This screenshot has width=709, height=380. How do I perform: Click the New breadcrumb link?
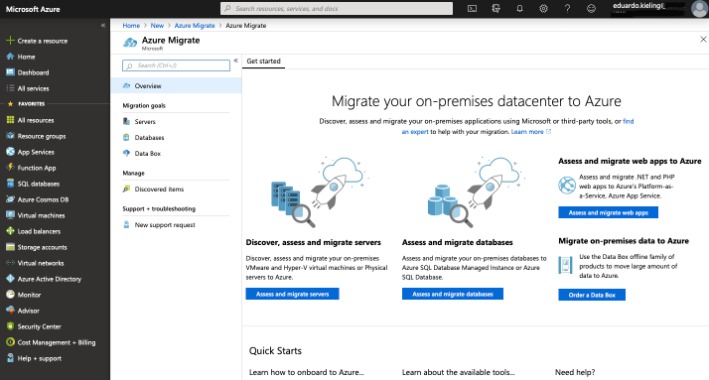click(x=157, y=26)
